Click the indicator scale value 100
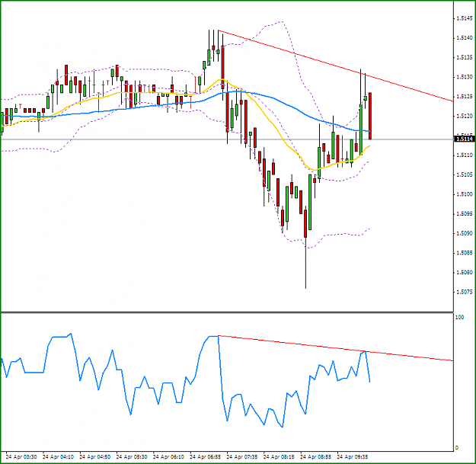Image resolution: width=476 pixels, height=464 pixels. [459, 317]
